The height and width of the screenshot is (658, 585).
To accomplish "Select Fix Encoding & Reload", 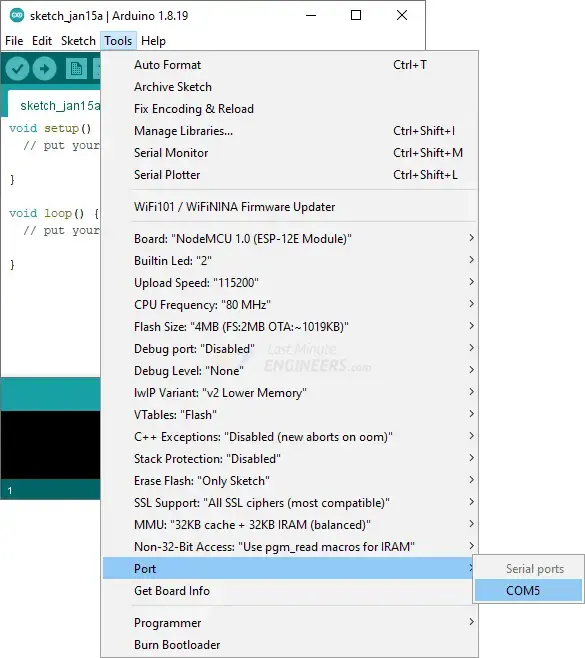I will point(290,109).
